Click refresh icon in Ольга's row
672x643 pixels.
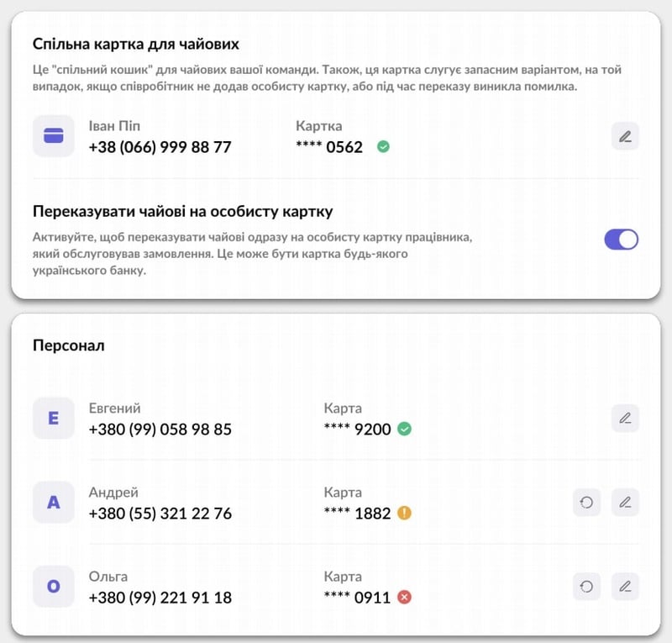coord(587,586)
